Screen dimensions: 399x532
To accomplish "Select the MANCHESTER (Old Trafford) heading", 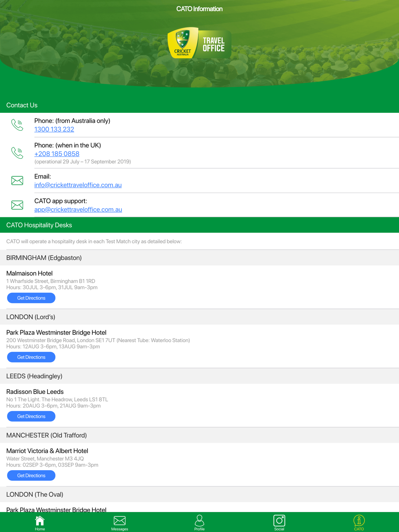I will (47, 435).
